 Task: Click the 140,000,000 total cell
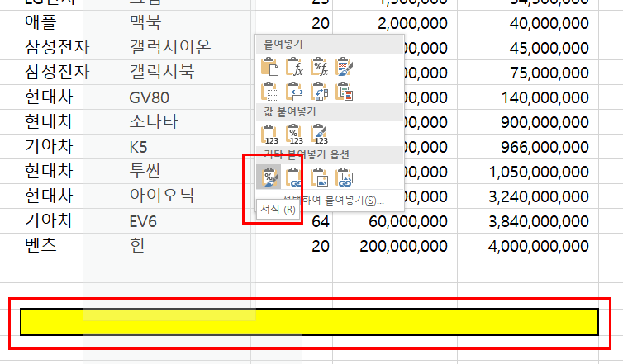(528, 97)
